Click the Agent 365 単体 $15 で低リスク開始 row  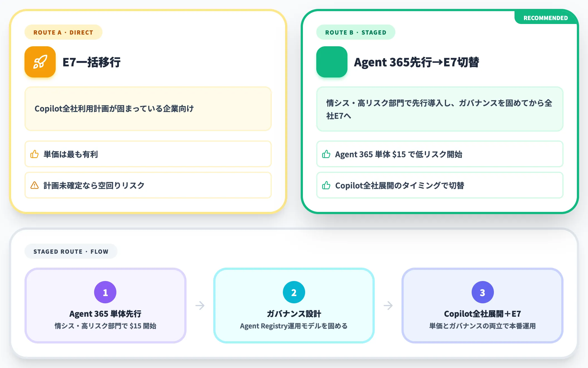click(440, 154)
